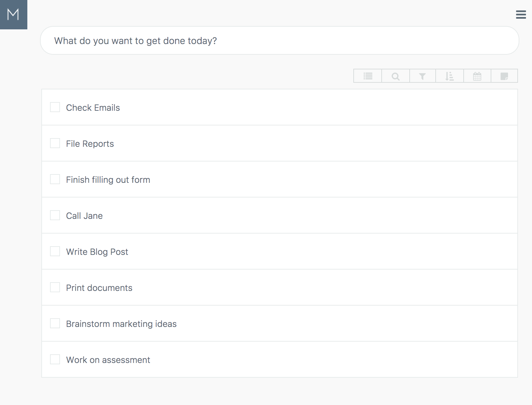Screen dimensions: 532x405
Task: Open the sort order tool
Action: click(x=450, y=76)
